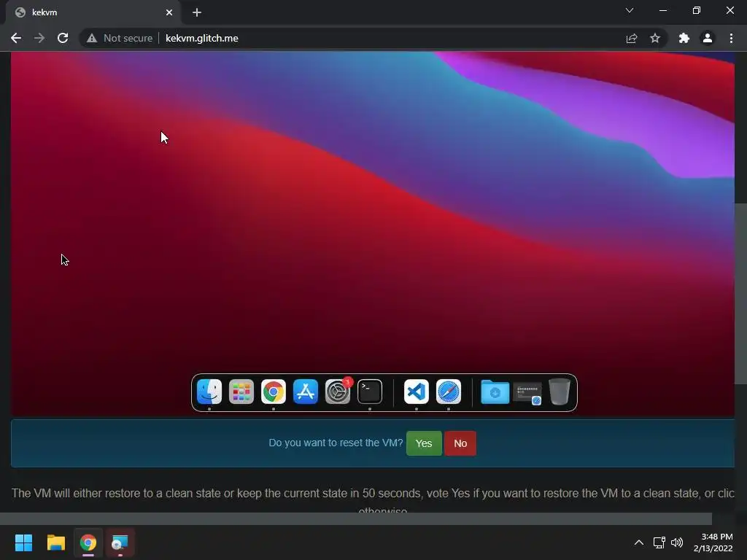Image resolution: width=747 pixels, height=560 pixels.
Task: Open File Explorer from the taskbar
Action: [55, 542]
